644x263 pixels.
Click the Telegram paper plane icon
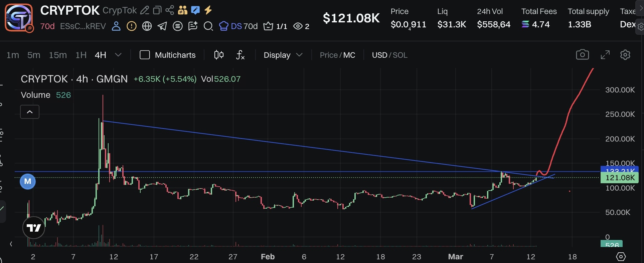tap(162, 26)
